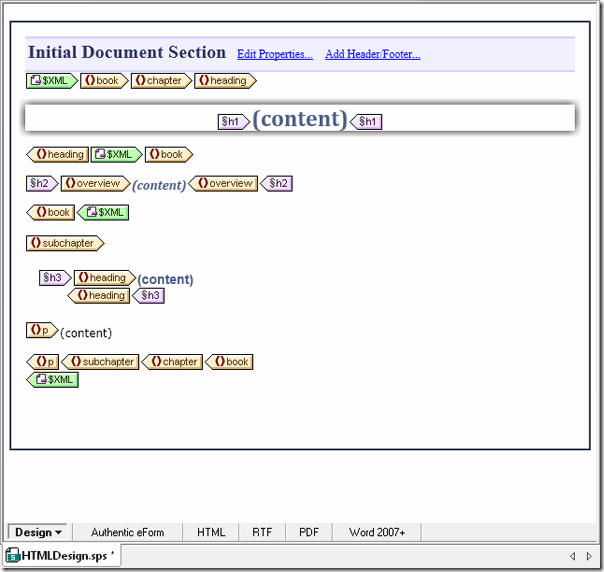Open the Edit Properties link
The height and width of the screenshot is (572, 604).
click(275, 54)
